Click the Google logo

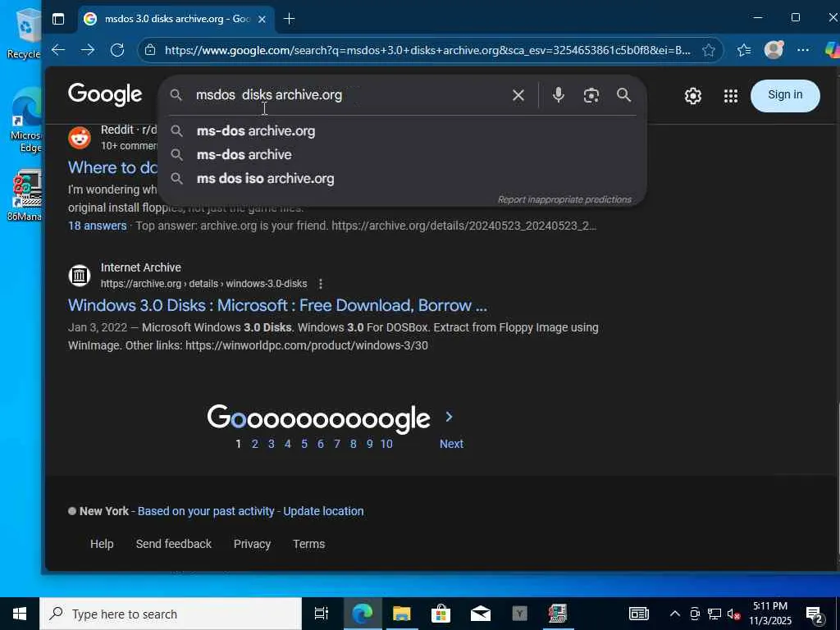(105, 95)
